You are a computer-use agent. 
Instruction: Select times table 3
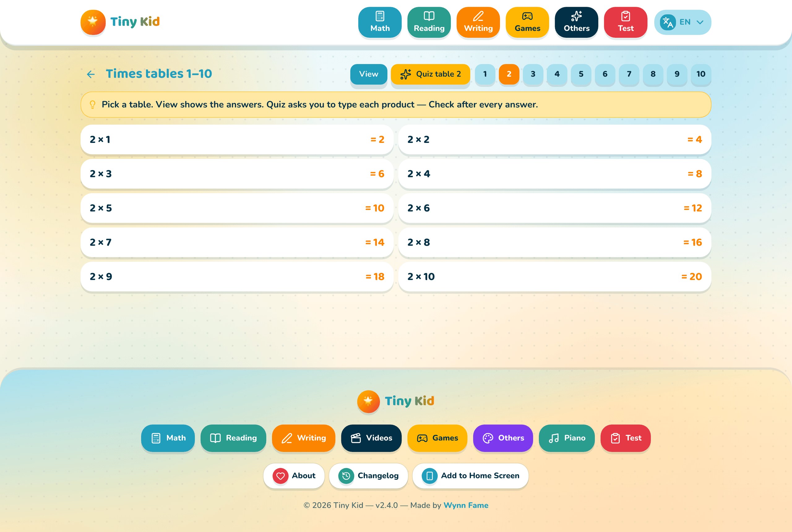pos(533,74)
